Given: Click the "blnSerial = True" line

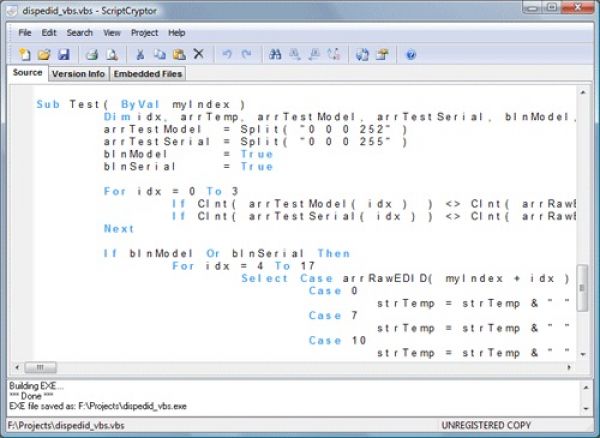Looking at the screenshot, I should [188, 167].
